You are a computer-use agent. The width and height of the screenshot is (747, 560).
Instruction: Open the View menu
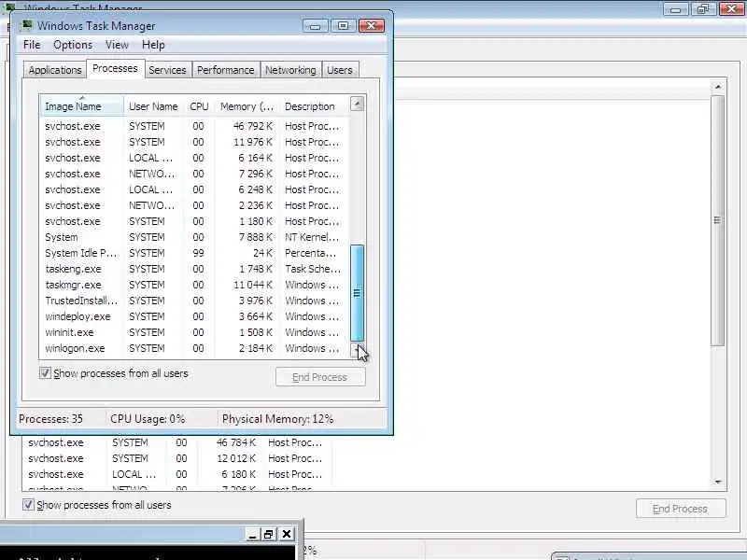118,45
